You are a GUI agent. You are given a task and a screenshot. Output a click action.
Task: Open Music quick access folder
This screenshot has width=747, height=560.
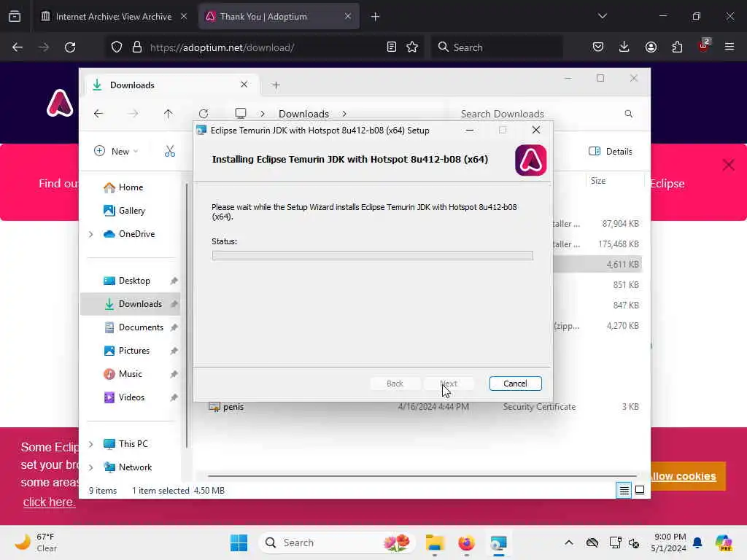(131, 374)
